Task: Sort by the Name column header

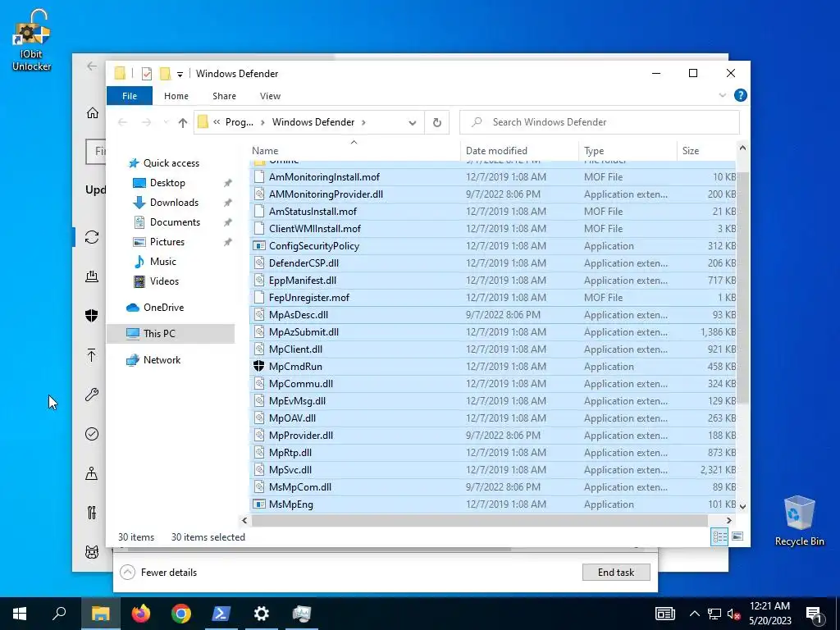Action: click(x=355, y=151)
